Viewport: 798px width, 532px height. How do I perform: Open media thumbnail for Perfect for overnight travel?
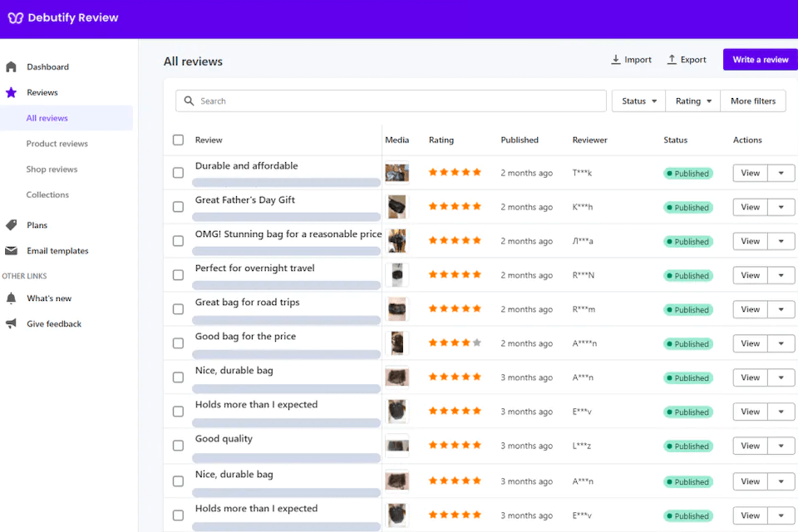pyautogui.click(x=397, y=275)
